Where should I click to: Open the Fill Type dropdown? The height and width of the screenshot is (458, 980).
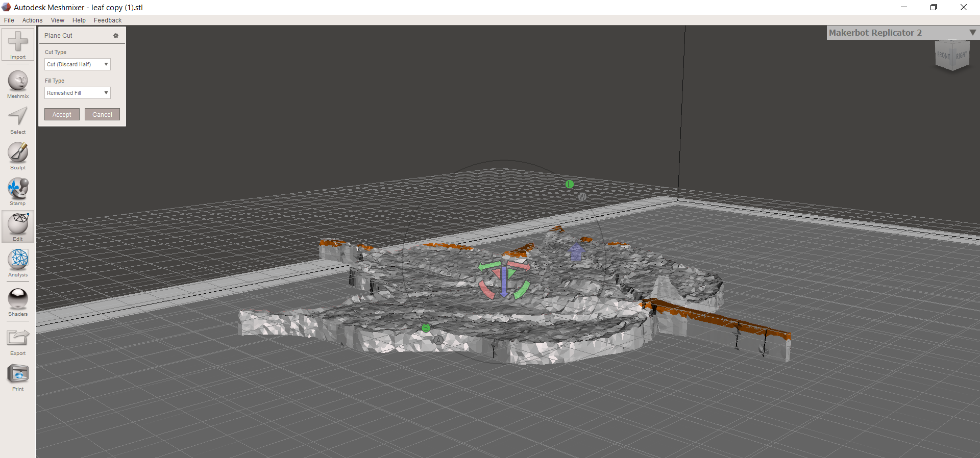[x=78, y=93]
